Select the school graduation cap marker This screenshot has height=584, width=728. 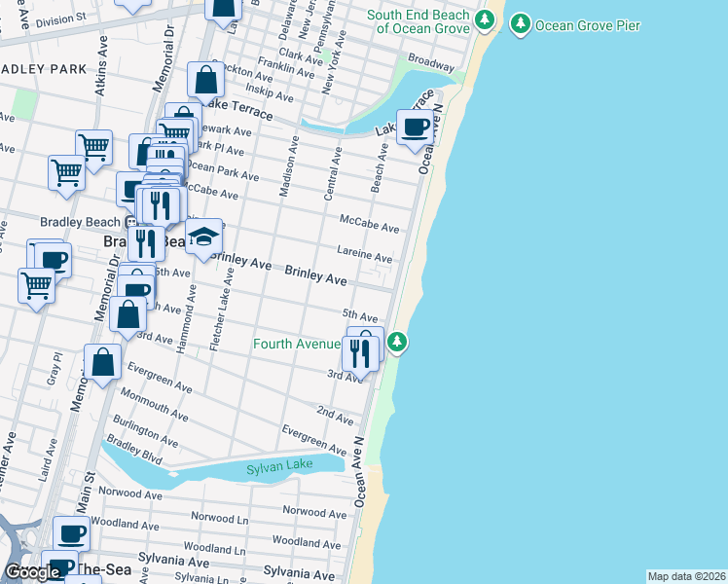203,237
